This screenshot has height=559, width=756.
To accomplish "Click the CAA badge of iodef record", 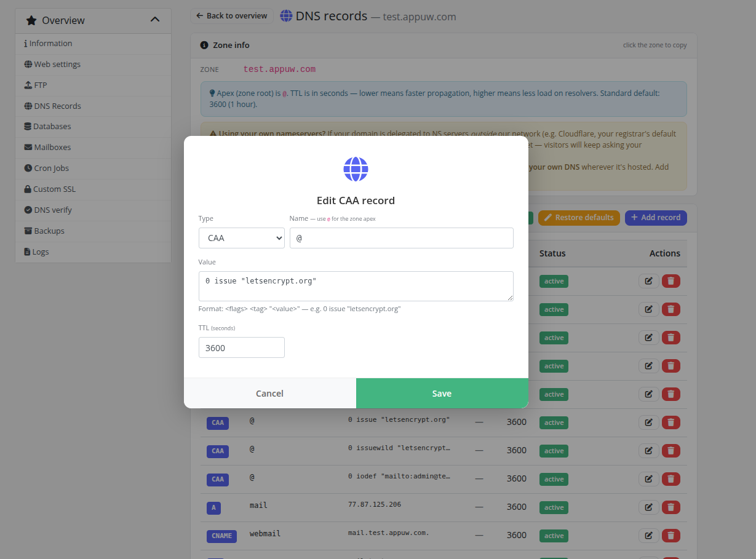I will click(218, 479).
